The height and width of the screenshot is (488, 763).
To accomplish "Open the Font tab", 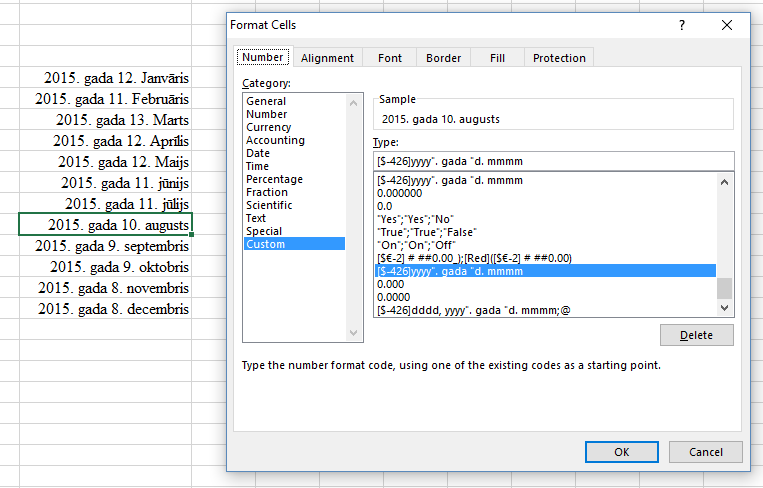I will [x=390, y=58].
